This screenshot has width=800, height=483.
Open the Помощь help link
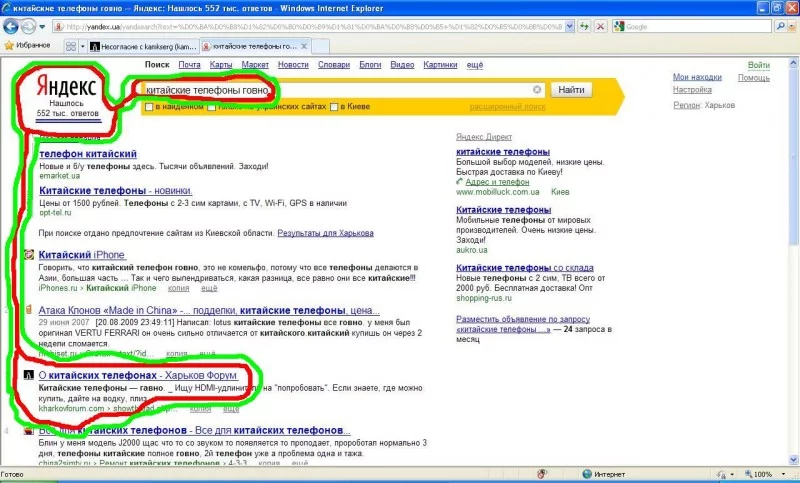click(x=754, y=78)
